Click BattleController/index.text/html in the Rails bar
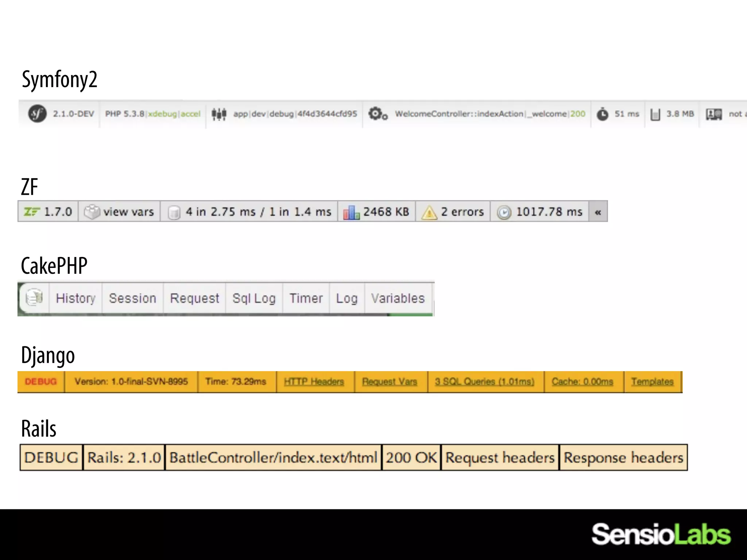Image resolution: width=747 pixels, height=560 pixels. point(273,458)
